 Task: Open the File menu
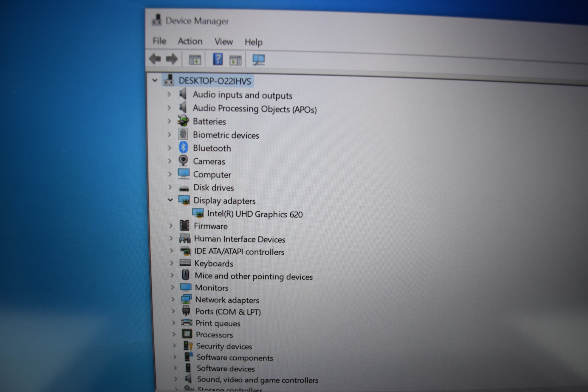tap(159, 41)
